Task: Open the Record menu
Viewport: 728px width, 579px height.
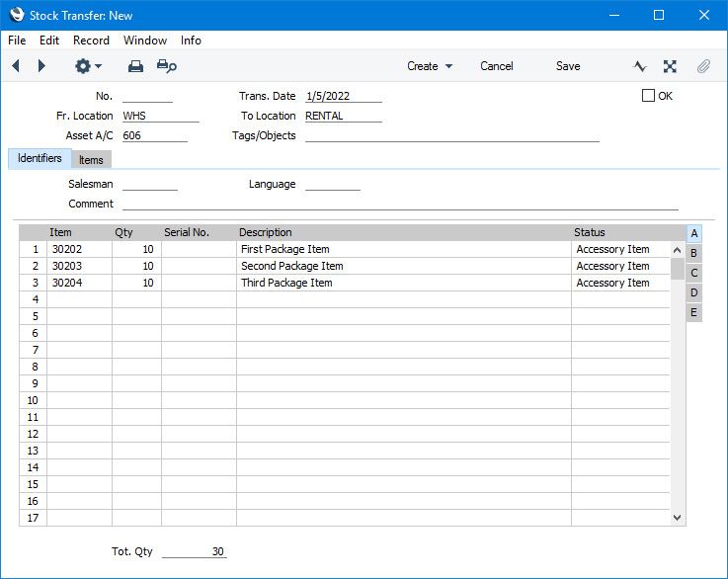Action: click(x=91, y=41)
